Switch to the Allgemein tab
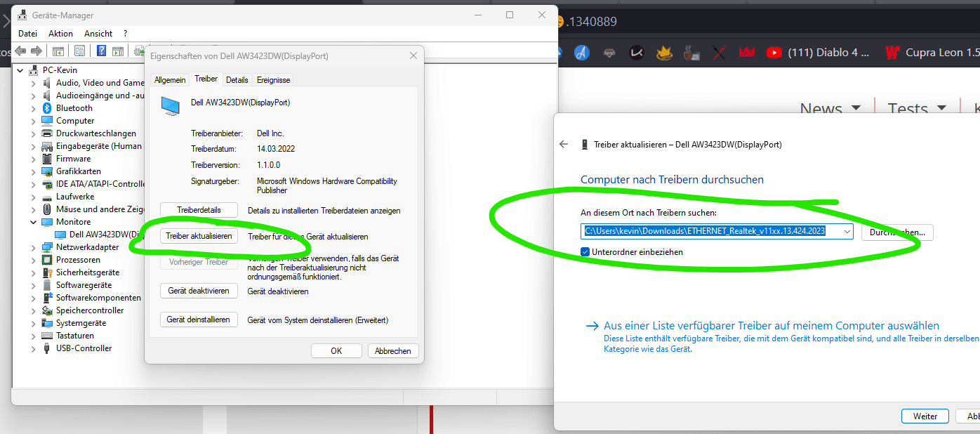 point(170,80)
